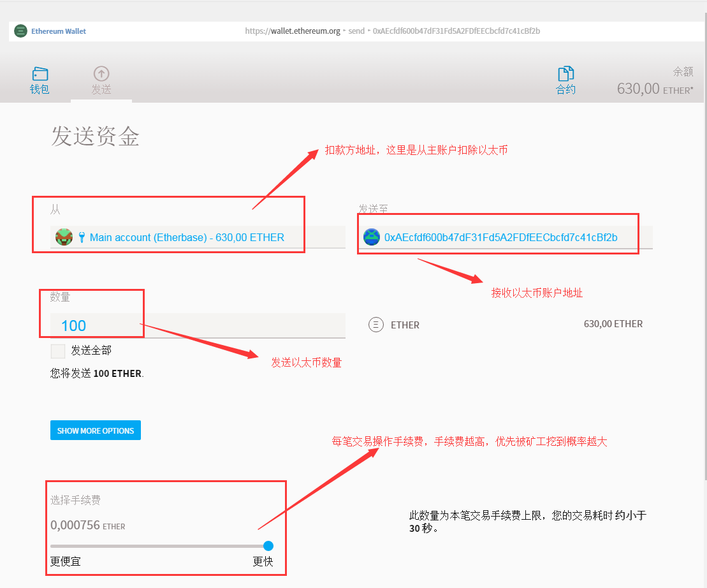This screenshot has height=588, width=707.
Task: Click the 0,000756 ETHER fee value
Action: [88, 526]
